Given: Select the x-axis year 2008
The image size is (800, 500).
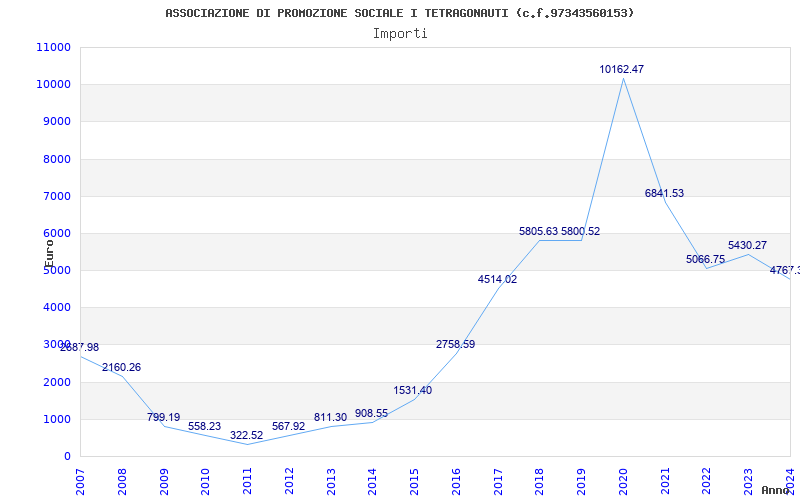Looking at the screenshot, I should (122, 482).
